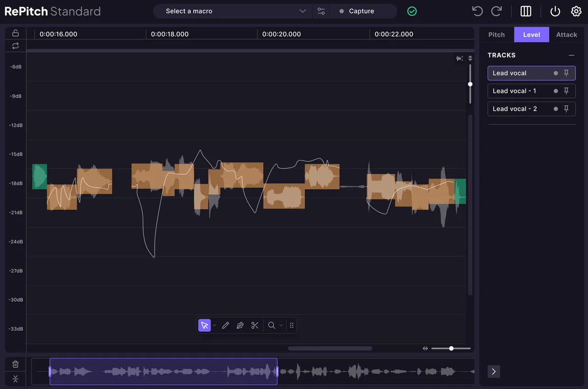Toggle loop mode using the repeat icon

pyautogui.click(x=15, y=46)
